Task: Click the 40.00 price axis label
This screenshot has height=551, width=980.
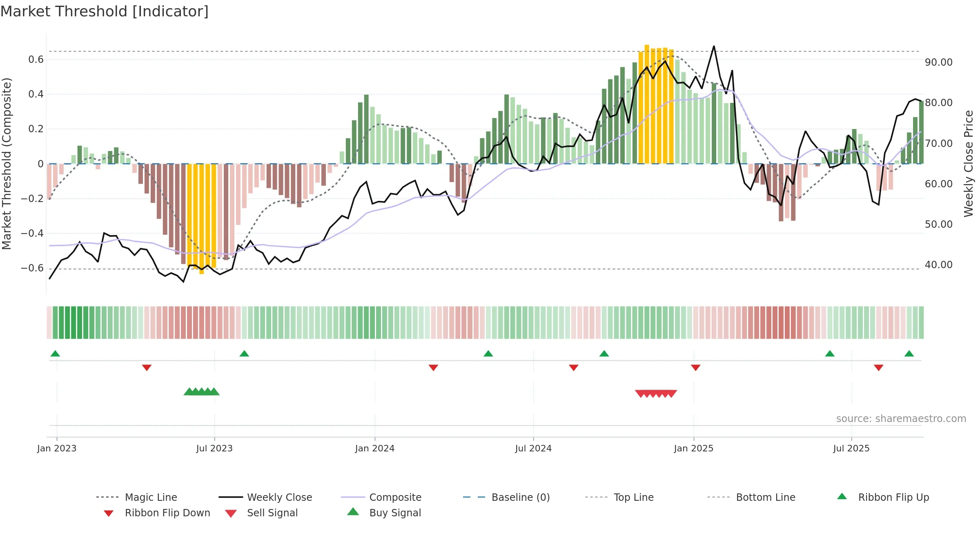Action: tap(939, 264)
